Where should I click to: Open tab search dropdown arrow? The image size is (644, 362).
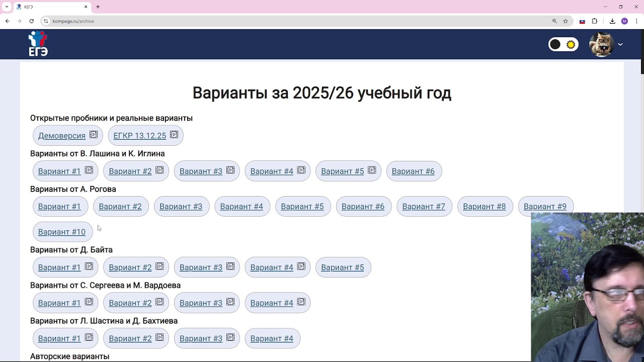point(7,7)
